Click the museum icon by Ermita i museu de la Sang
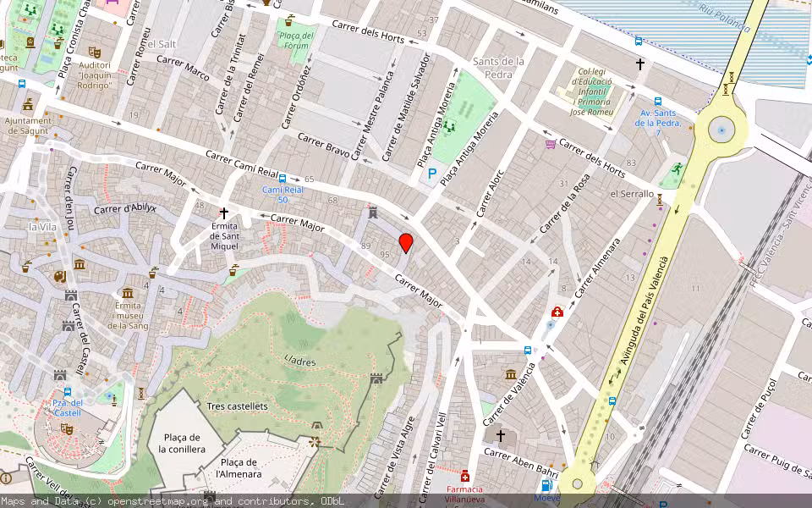 tap(127, 294)
